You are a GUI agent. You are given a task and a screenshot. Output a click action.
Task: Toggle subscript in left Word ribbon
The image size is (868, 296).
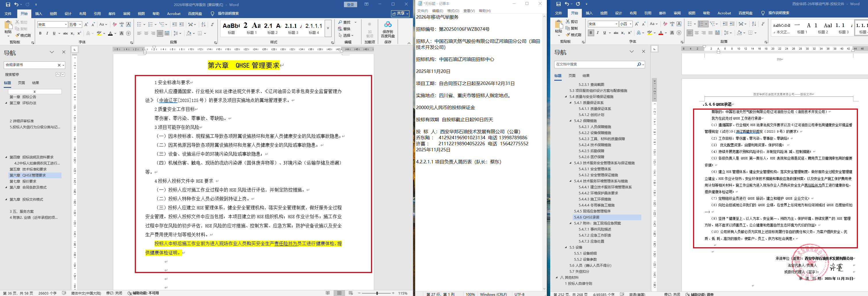coord(72,33)
